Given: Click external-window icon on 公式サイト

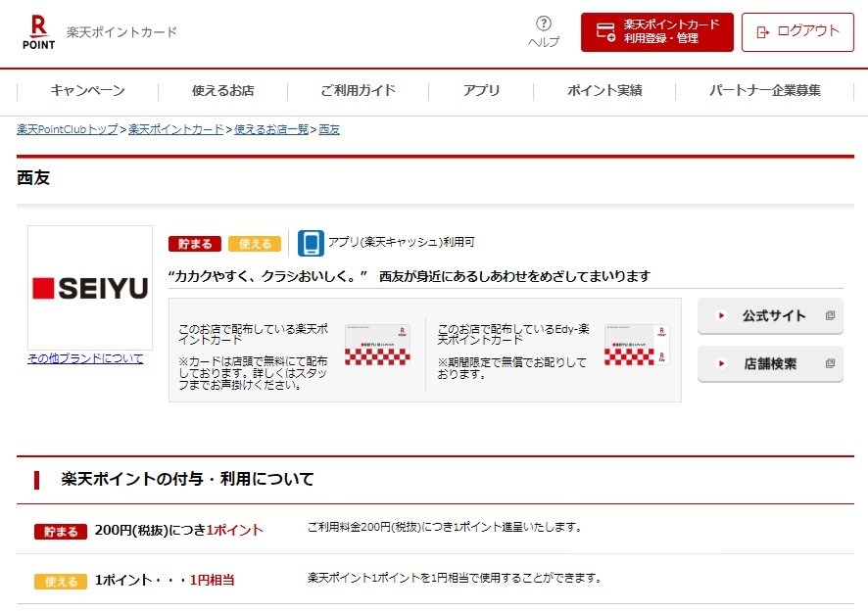Looking at the screenshot, I should [830, 315].
